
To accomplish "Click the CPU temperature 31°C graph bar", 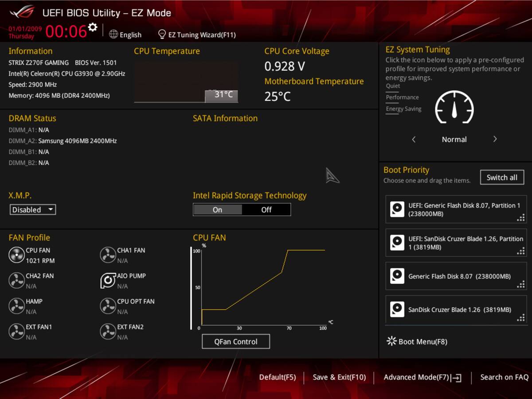I will pos(222,96).
